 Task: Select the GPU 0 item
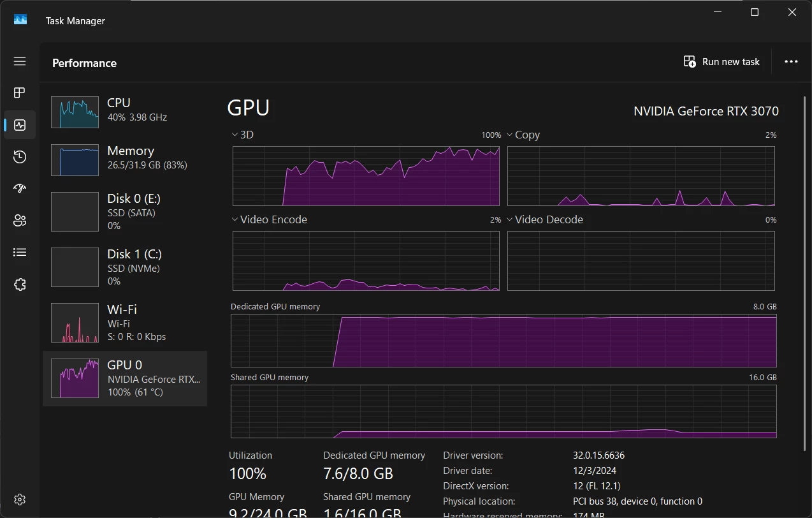125,378
